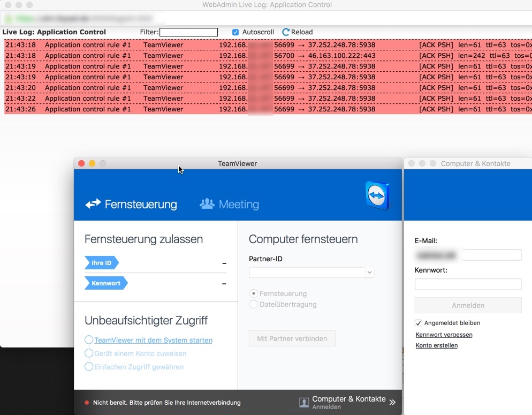Click the 'Nicht bereit' status message
This screenshot has width=532, height=415.
(x=167, y=403)
